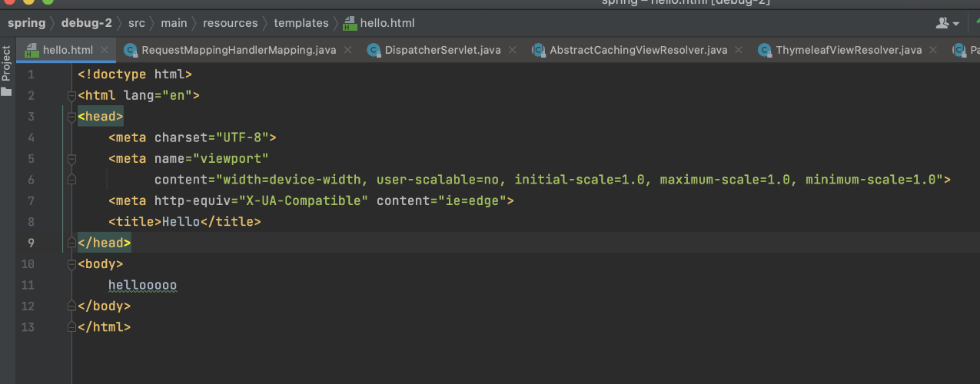The height and width of the screenshot is (384, 980).
Task: Close the ThymeleafViewResolver.java tab
Action: click(x=933, y=51)
